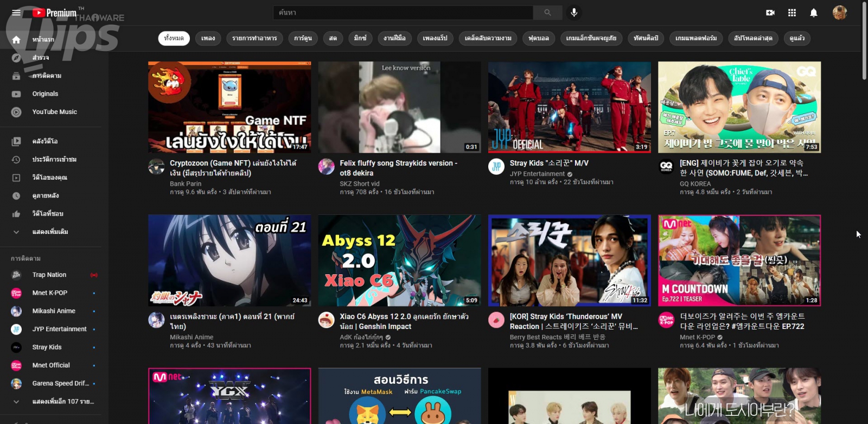Open the hamburger guide menu

point(16,12)
